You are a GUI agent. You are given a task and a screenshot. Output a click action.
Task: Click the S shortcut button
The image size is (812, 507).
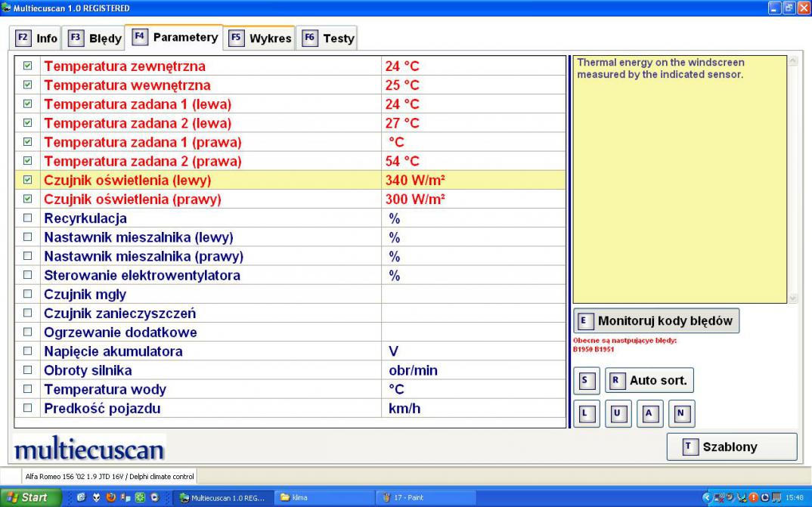(x=587, y=381)
